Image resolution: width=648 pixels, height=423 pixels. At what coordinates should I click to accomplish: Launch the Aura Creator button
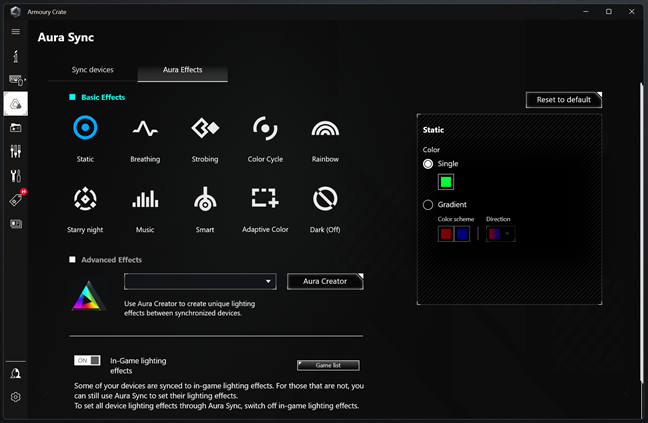tap(325, 281)
